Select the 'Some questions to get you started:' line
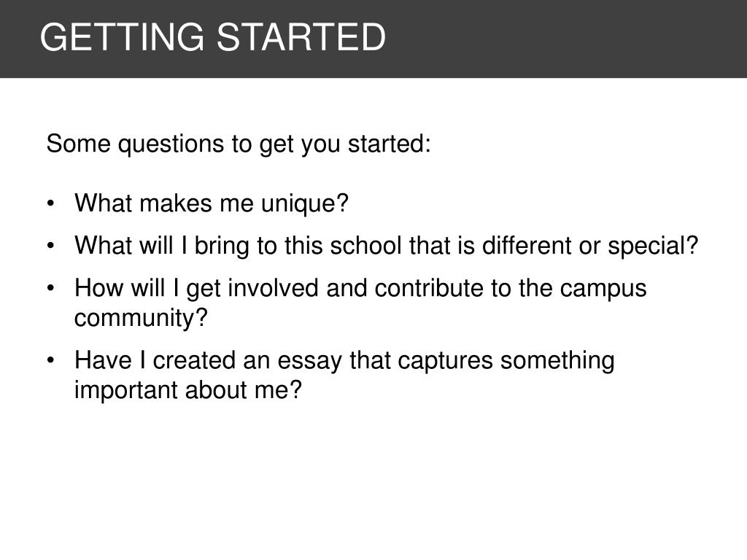Image resolution: width=747 pixels, height=560 pixels. (239, 144)
